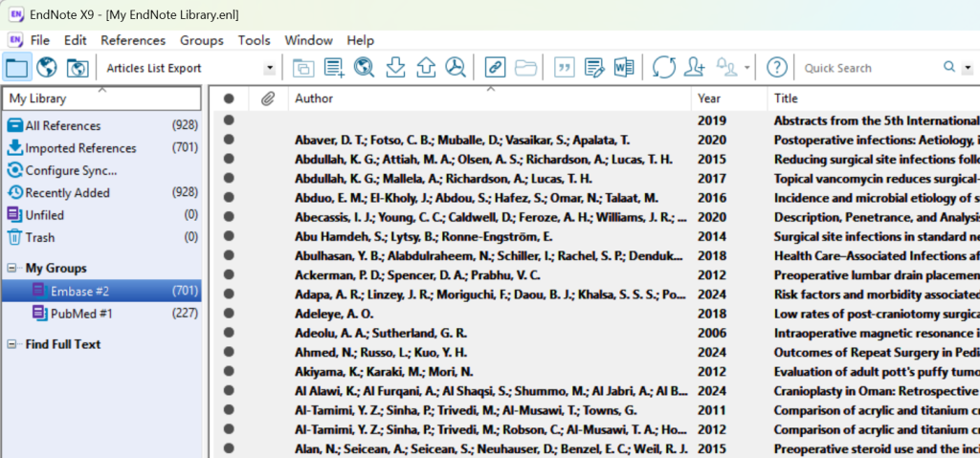Toggle read status dot for Abaver row

click(229, 140)
